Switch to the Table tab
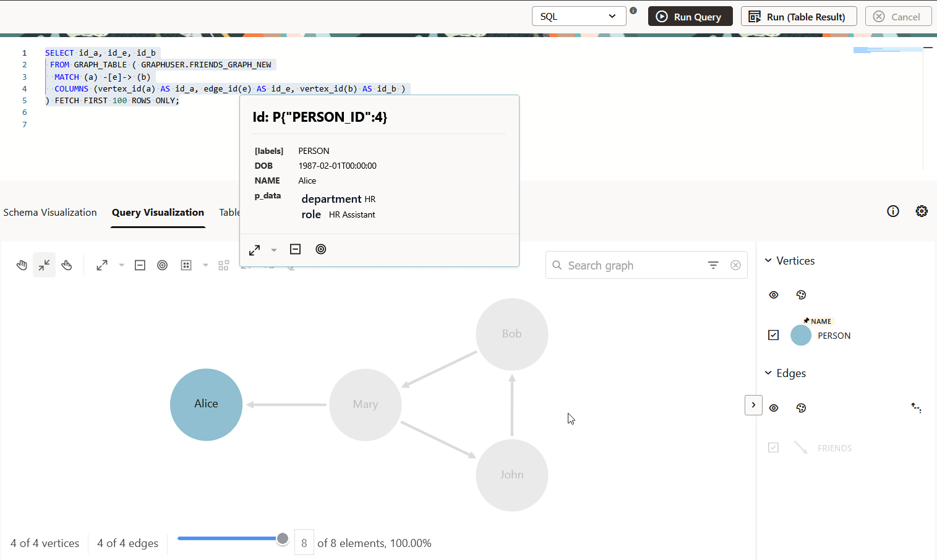The width and height of the screenshot is (937, 560). (x=229, y=213)
